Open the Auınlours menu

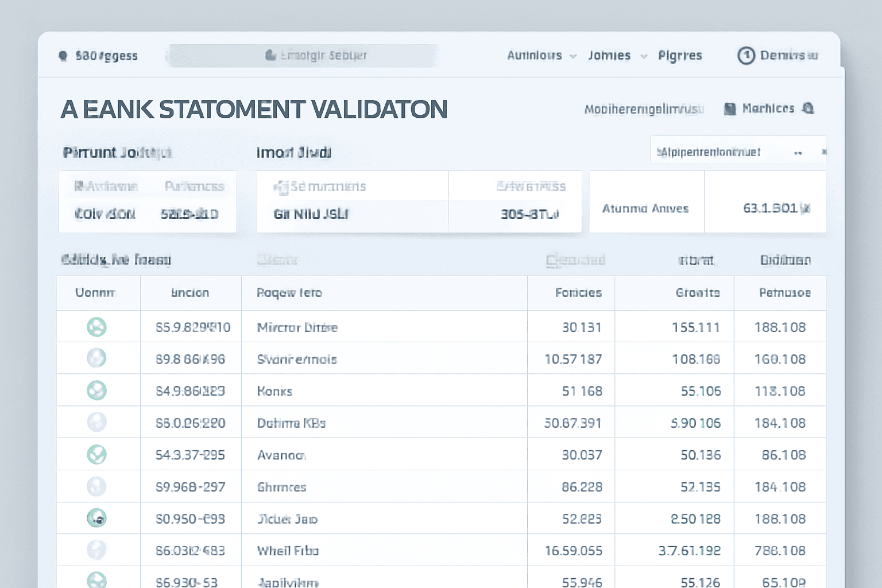click(535, 55)
